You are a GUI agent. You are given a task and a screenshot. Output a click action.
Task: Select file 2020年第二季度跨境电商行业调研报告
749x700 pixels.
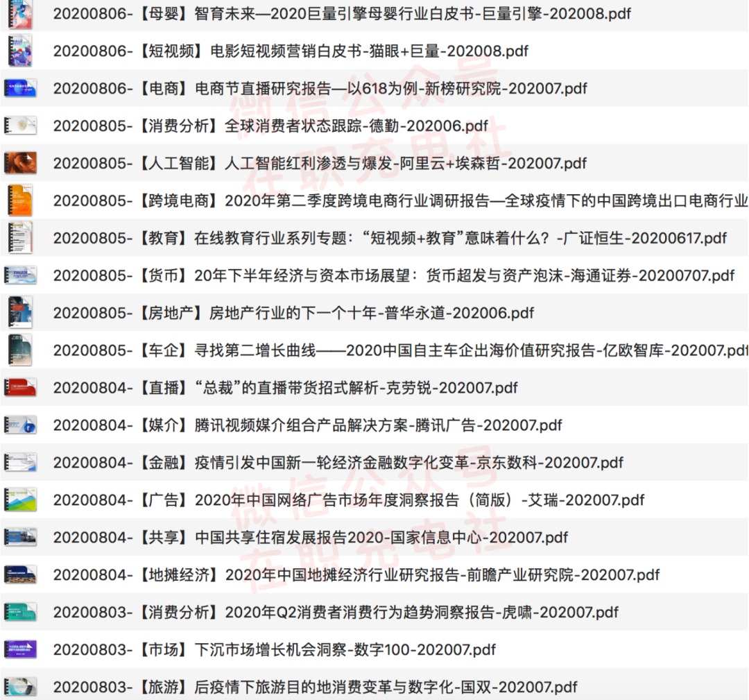pyautogui.click(x=400, y=200)
